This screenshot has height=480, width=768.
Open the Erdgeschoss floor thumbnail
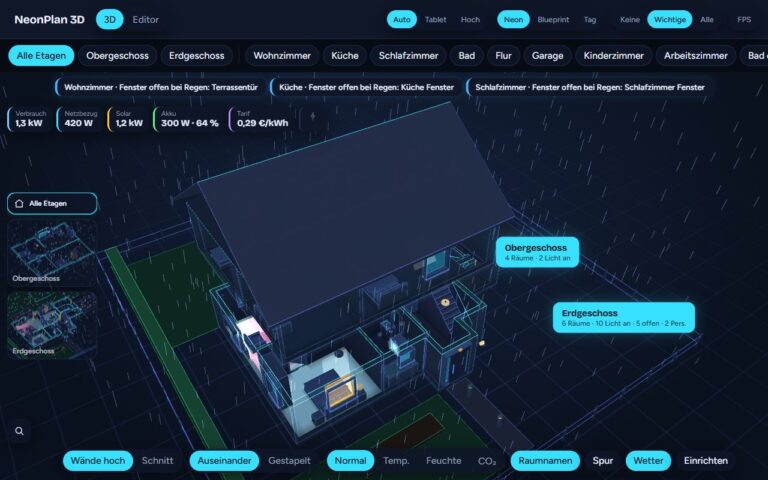(52, 325)
